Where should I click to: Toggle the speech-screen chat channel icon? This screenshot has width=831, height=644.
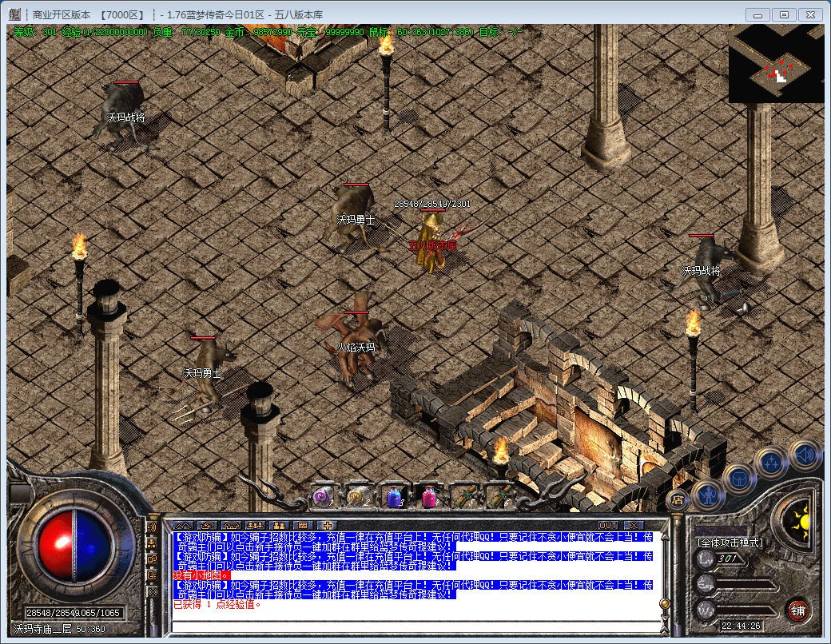(152, 575)
